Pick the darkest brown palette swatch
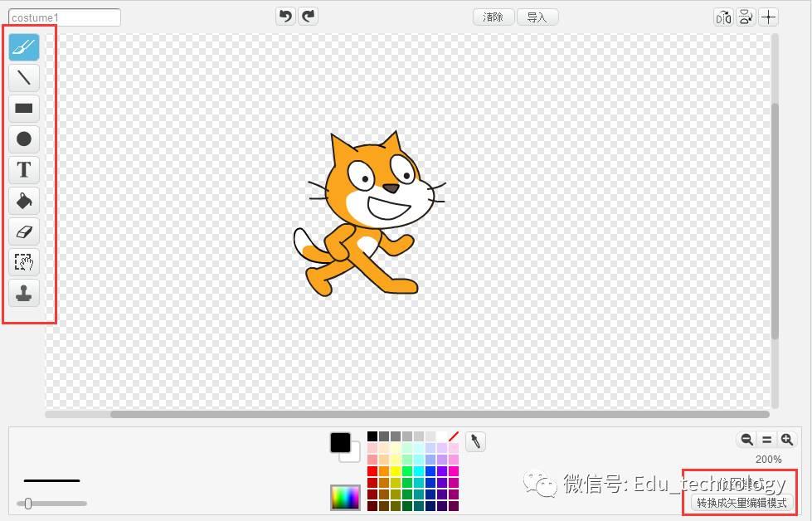The image size is (812, 521). click(x=384, y=506)
